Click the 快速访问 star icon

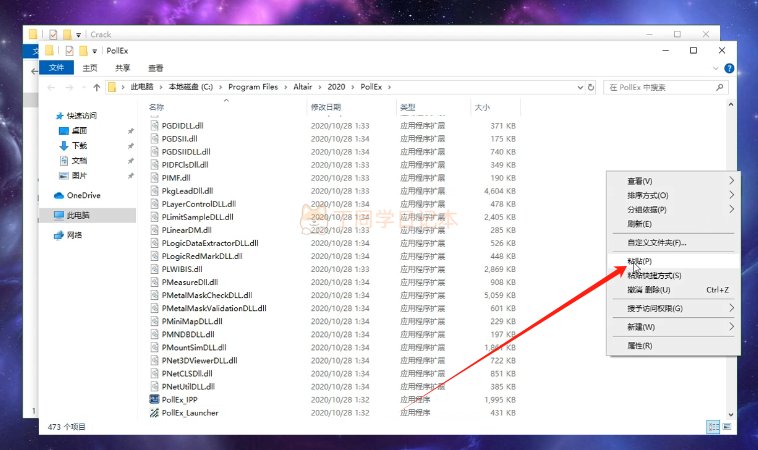(59, 116)
